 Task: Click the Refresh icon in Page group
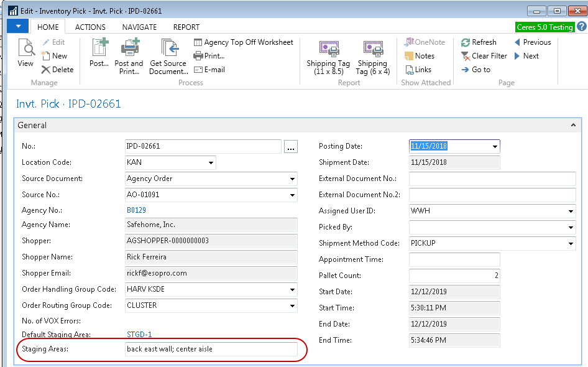coord(466,42)
